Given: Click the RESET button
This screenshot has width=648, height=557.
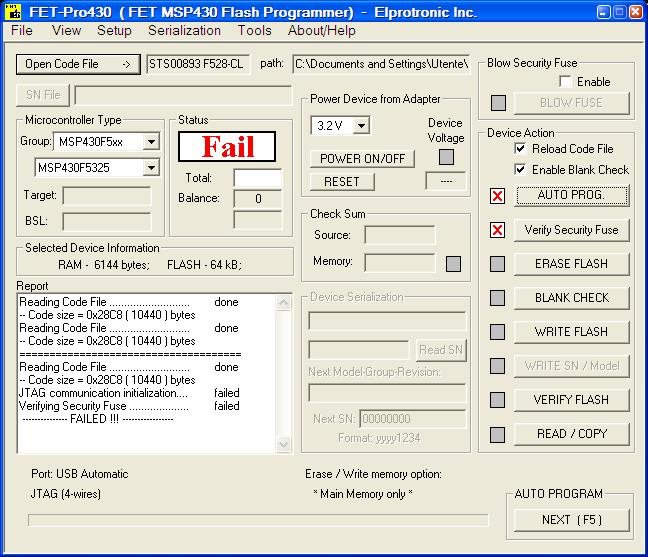Looking at the screenshot, I should point(342,182).
